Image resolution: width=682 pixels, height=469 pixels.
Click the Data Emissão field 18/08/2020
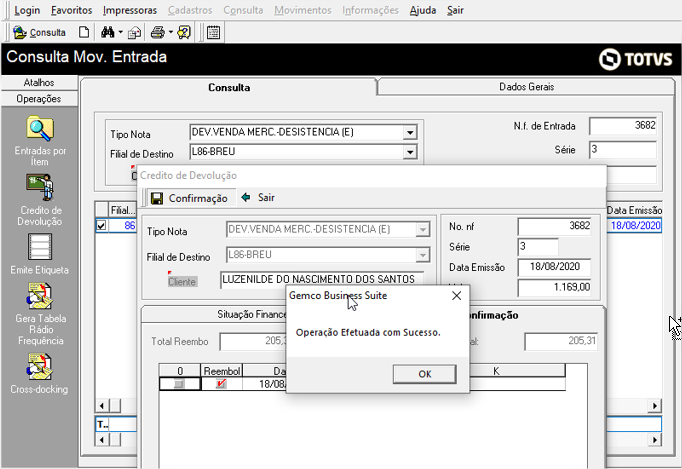click(x=554, y=267)
